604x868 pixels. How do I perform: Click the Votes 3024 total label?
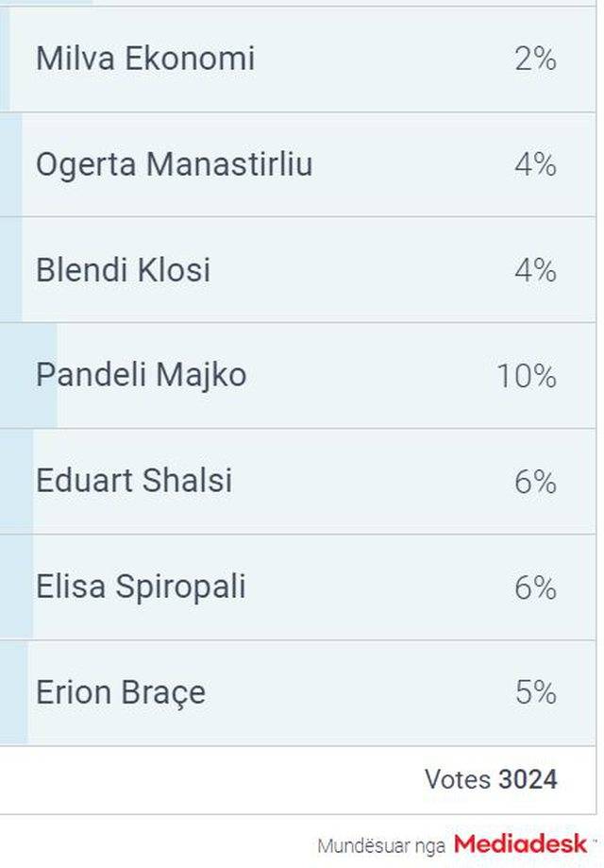click(491, 779)
